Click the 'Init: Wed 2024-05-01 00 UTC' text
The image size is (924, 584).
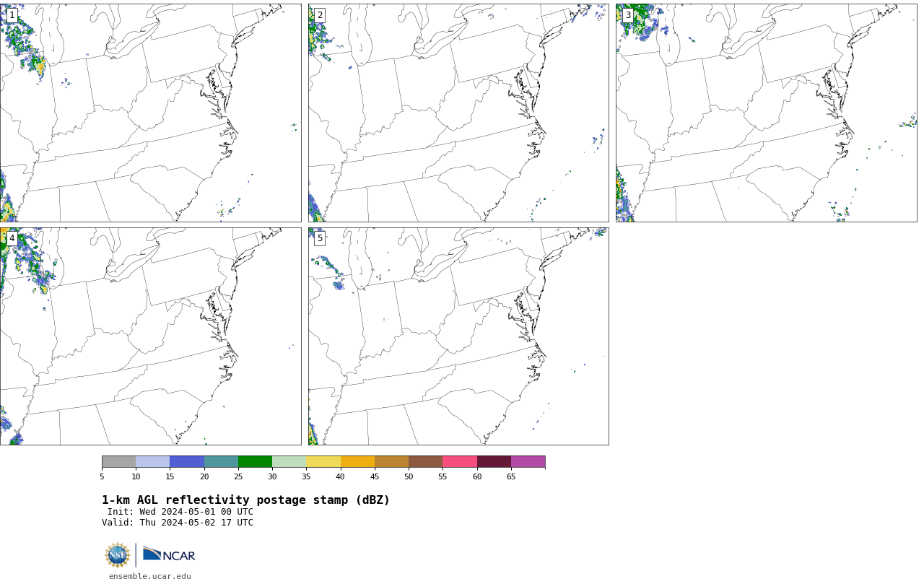180,512
